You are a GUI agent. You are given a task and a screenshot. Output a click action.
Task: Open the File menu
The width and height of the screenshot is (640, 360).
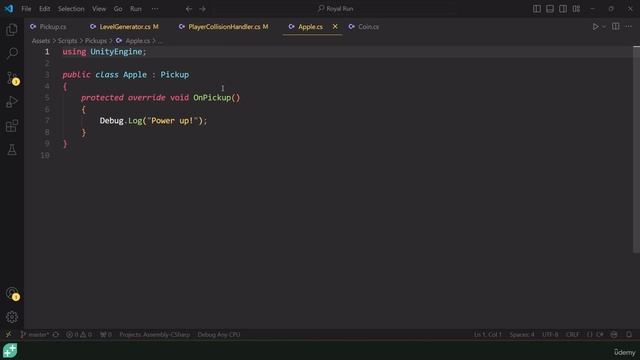(x=26, y=9)
